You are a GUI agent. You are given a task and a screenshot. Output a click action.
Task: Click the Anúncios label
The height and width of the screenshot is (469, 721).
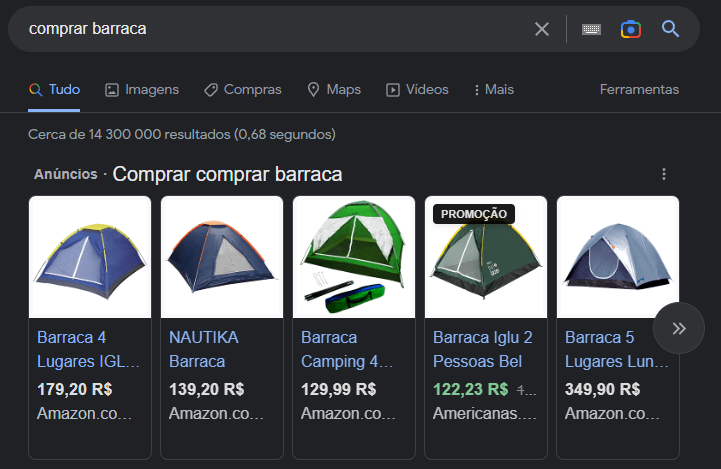(66, 174)
